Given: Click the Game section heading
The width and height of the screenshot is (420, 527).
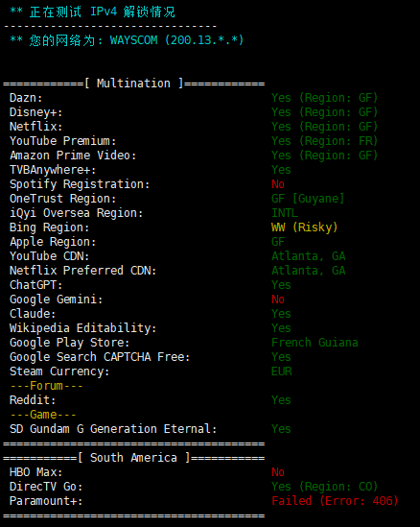Looking at the screenshot, I should (x=43, y=415).
